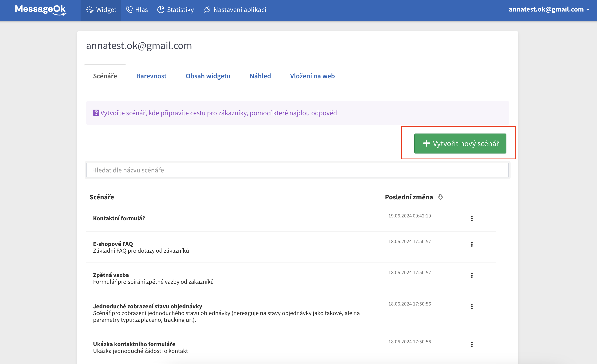Toggle sort arrow next to Poslední změna
597x364 pixels.
tap(440, 197)
